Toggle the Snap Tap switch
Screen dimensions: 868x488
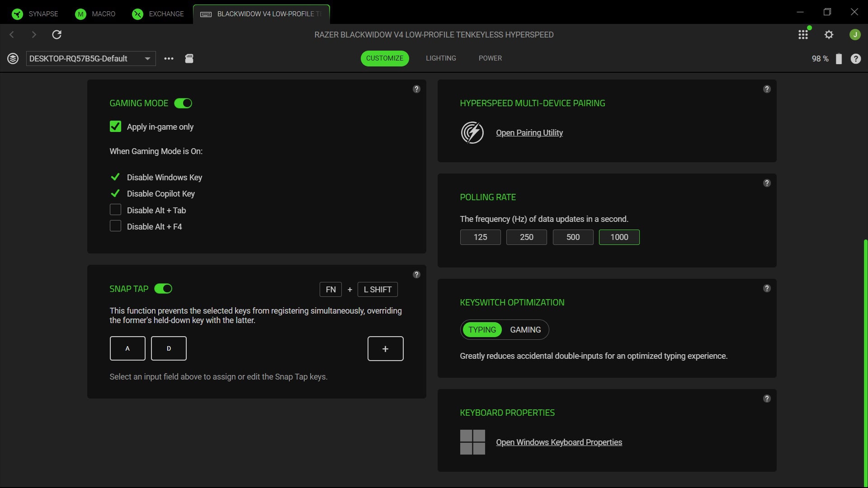[x=163, y=289]
